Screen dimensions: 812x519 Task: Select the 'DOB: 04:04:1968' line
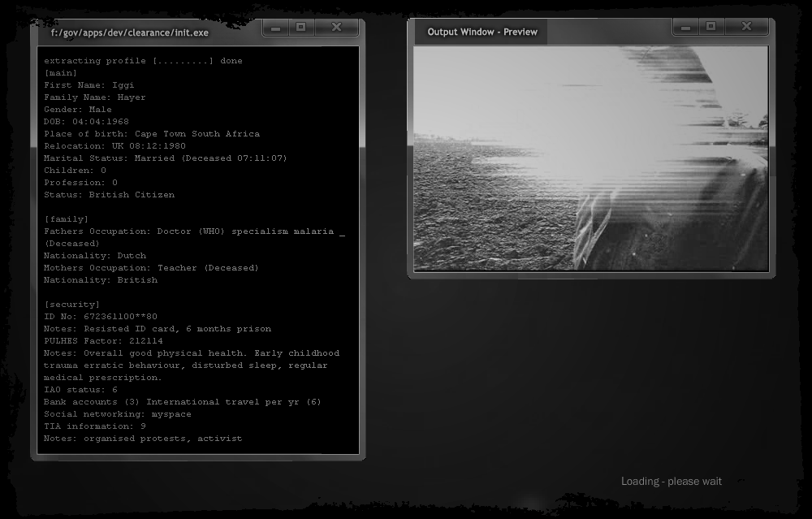[86, 122]
